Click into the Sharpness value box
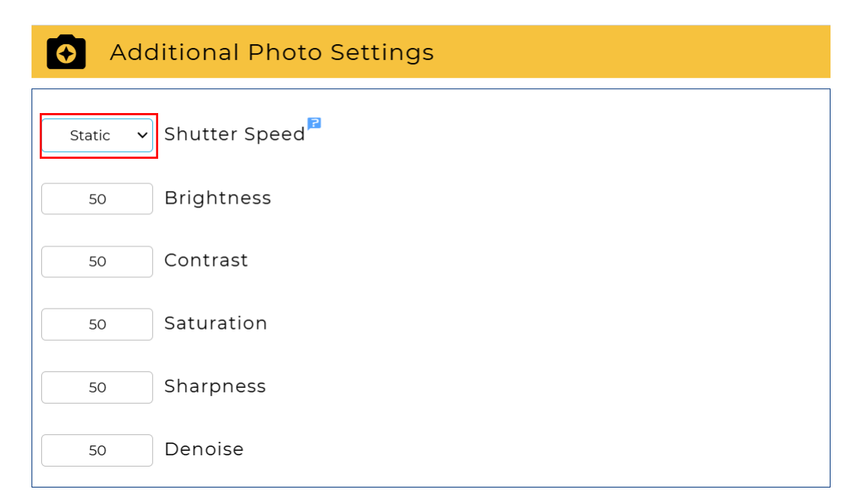The width and height of the screenshot is (862, 504). [x=97, y=387]
